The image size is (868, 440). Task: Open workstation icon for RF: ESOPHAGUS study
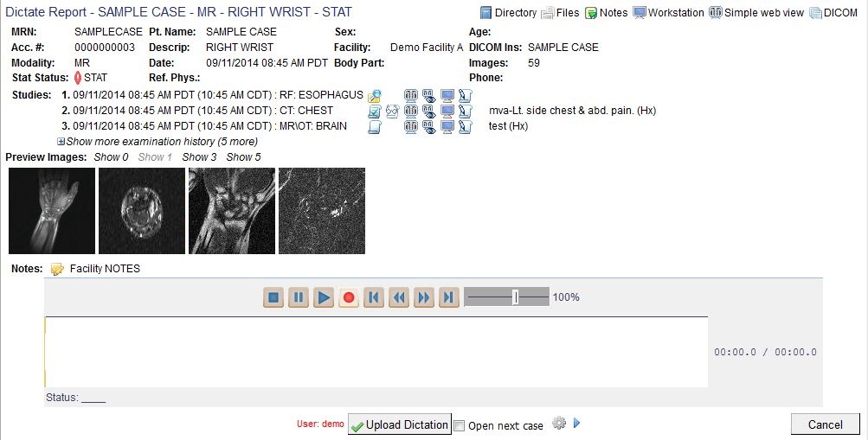pos(447,95)
